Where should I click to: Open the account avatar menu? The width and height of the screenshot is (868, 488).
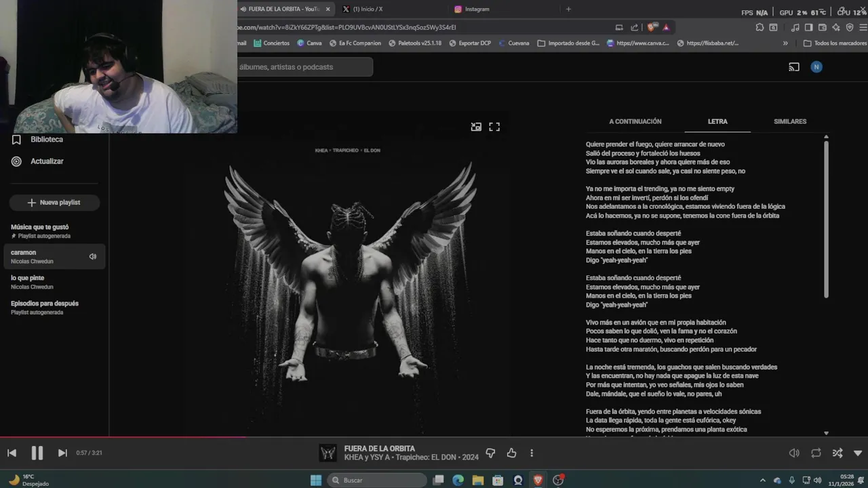pos(816,67)
